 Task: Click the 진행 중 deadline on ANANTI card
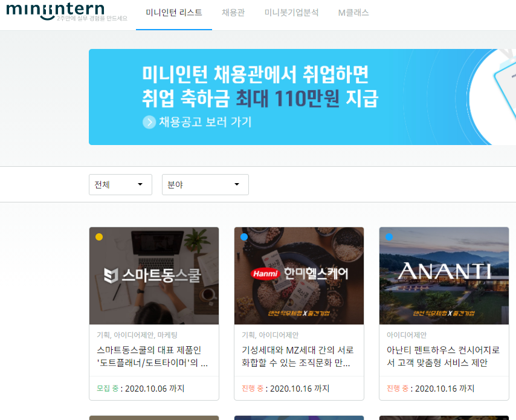430,389
